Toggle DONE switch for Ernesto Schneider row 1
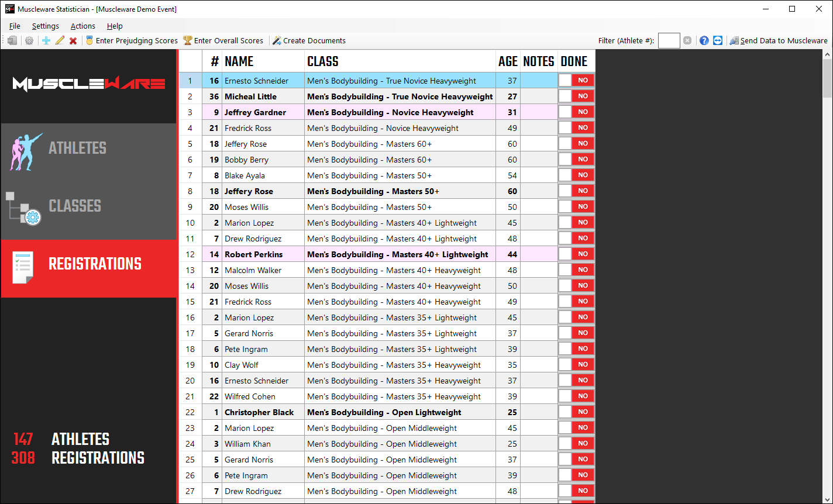This screenshot has width=833, height=504. (576, 81)
